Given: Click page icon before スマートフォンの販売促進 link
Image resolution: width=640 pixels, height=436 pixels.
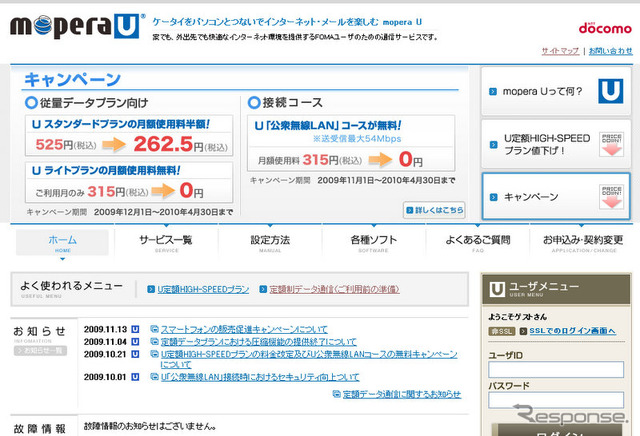Looking at the screenshot, I should tap(154, 329).
